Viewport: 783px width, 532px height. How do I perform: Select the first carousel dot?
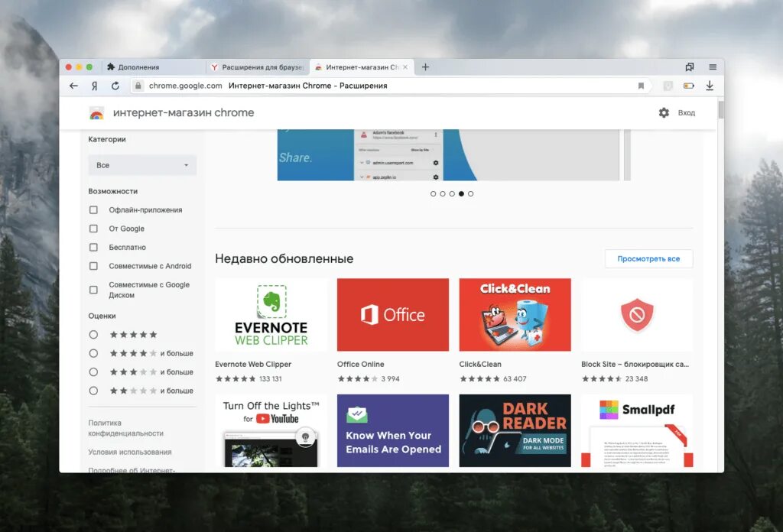(433, 193)
